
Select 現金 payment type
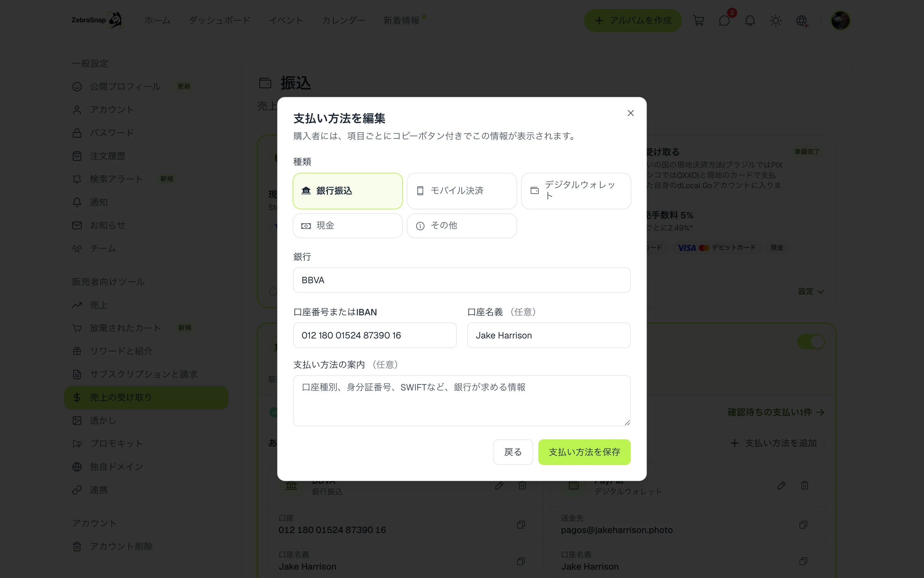(347, 225)
